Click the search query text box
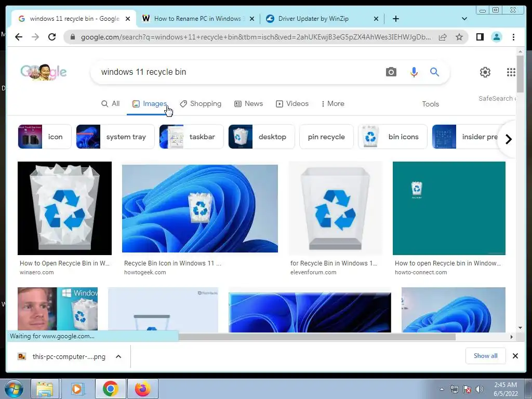This screenshot has height=399, width=532. tap(237, 72)
